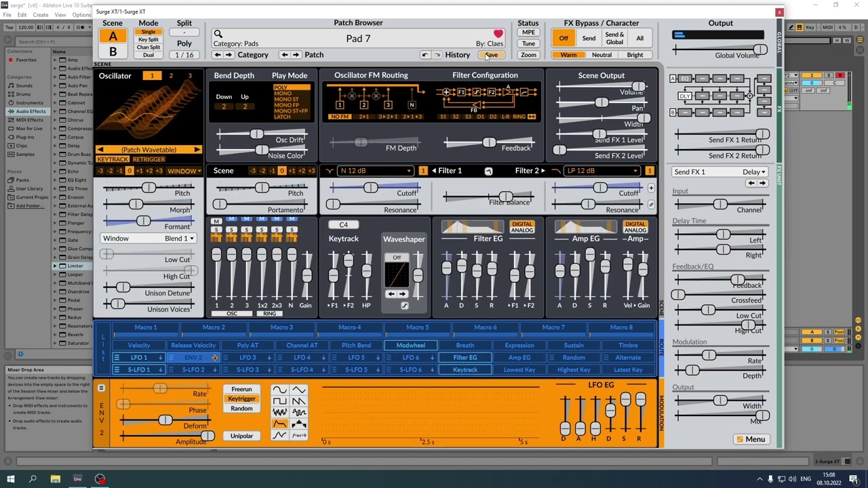
Task: Click Freerun LFO trigger mode
Action: coord(241,390)
